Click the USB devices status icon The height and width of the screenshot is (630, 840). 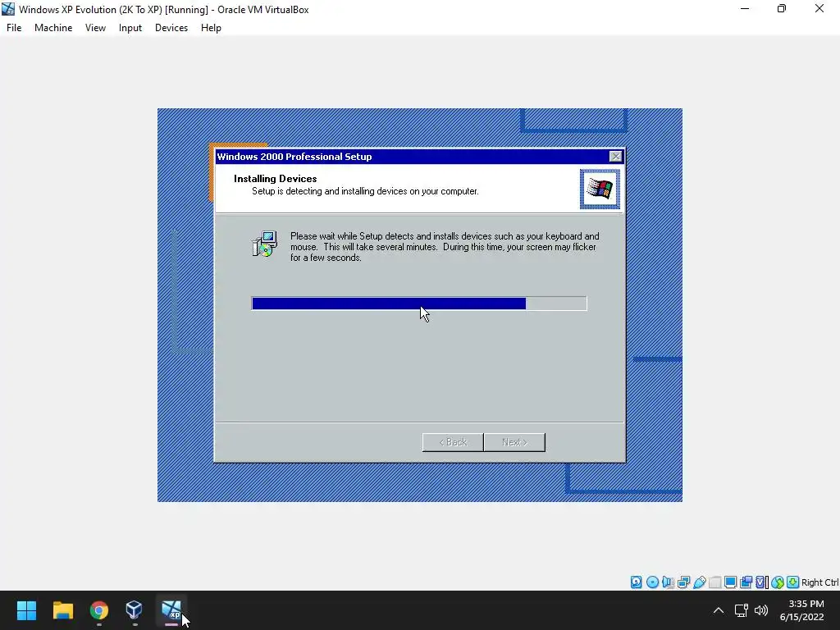coord(699,582)
